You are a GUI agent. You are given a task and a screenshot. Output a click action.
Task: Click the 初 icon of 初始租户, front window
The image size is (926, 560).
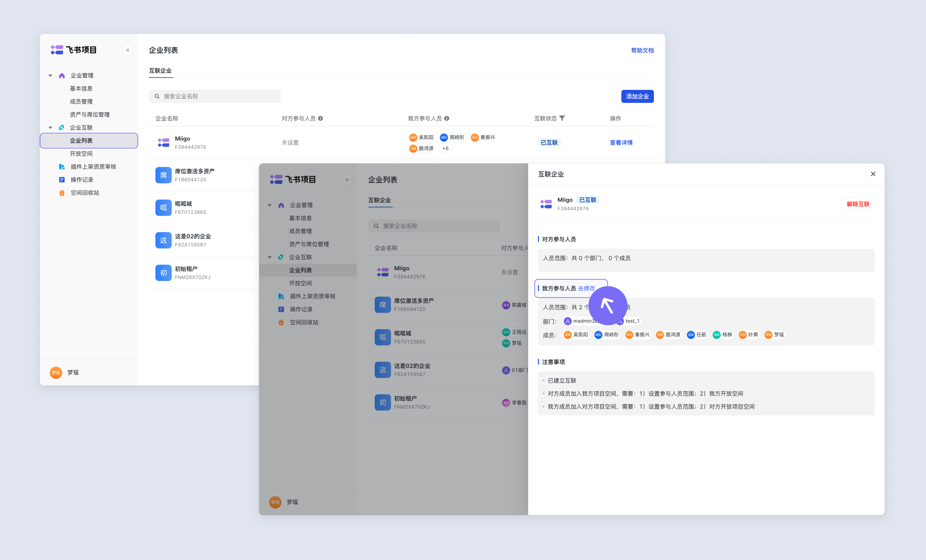coord(383,402)
